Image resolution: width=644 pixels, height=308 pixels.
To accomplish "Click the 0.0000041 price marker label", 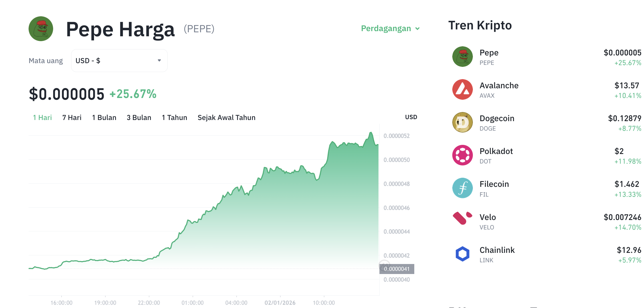I will (x=397, y=269).
